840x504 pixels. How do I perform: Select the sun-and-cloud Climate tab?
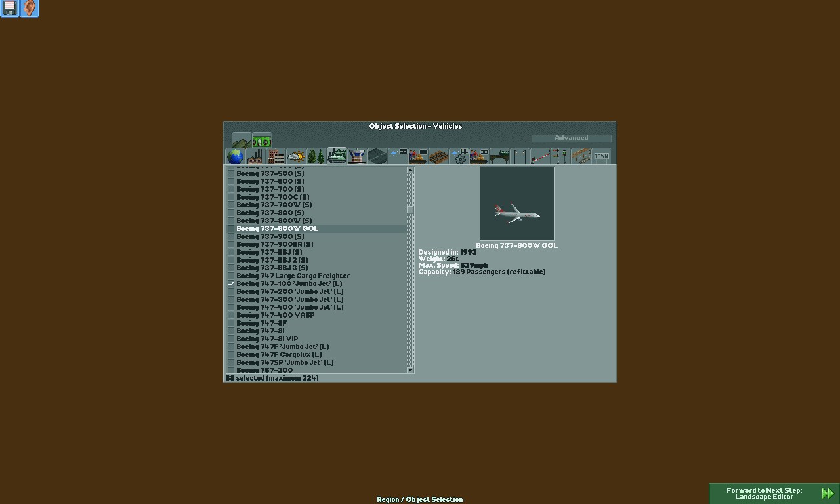296,156
